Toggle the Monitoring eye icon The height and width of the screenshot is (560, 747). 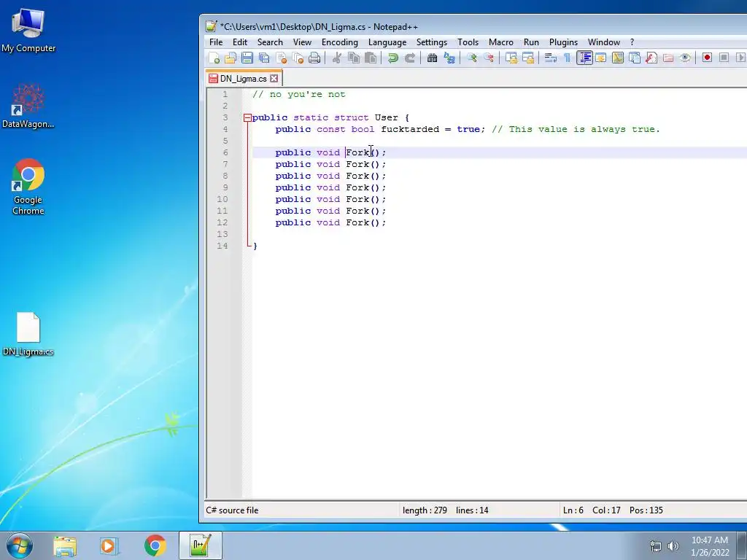(x=685, y=58)
